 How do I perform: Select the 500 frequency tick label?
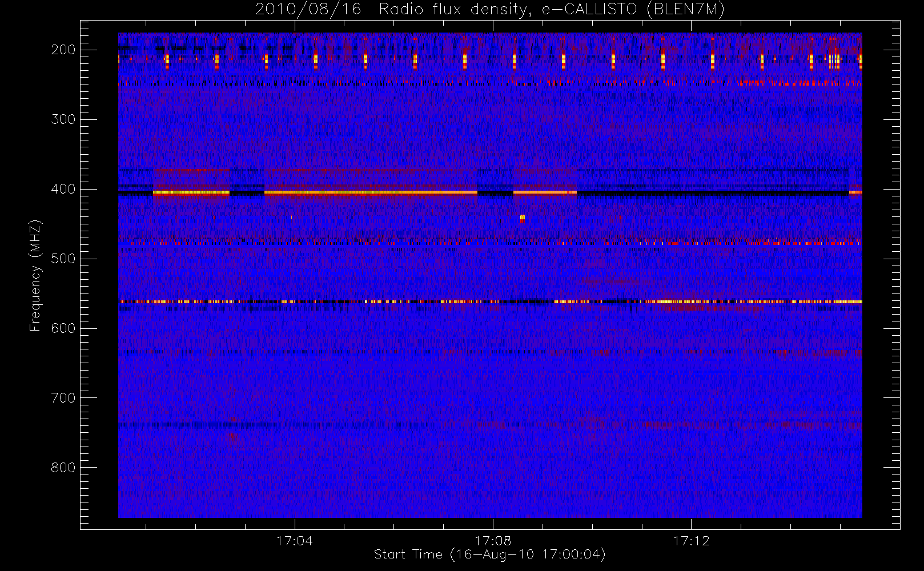(x=63, y=259)
